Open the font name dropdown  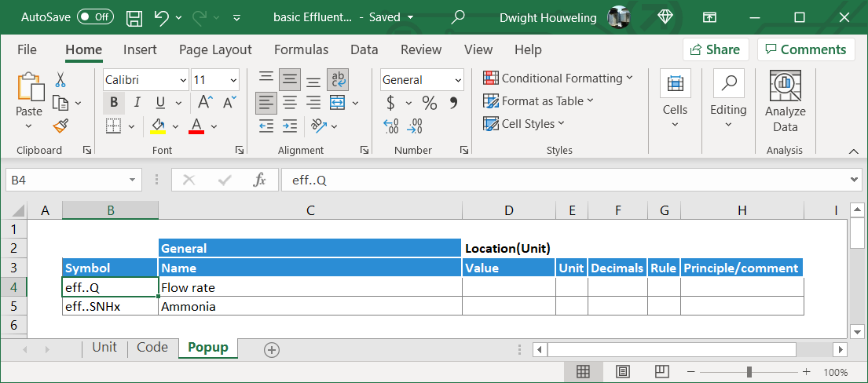183,80
